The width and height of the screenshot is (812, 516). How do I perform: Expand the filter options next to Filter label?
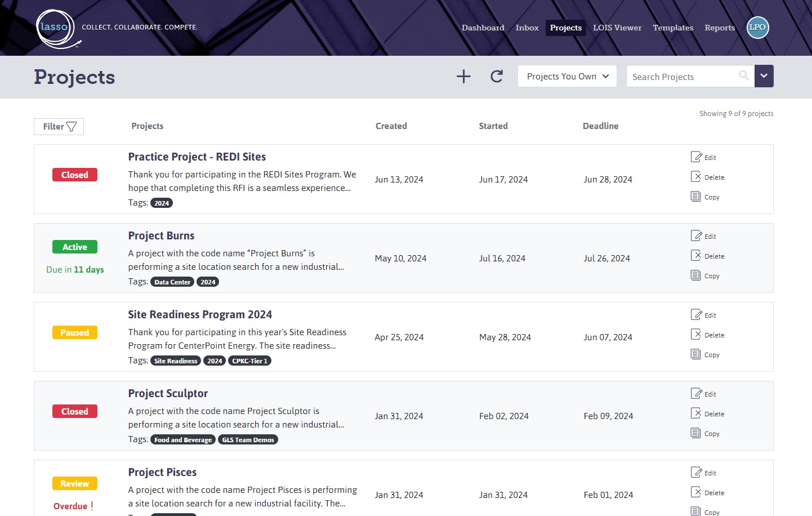[73, 126]
